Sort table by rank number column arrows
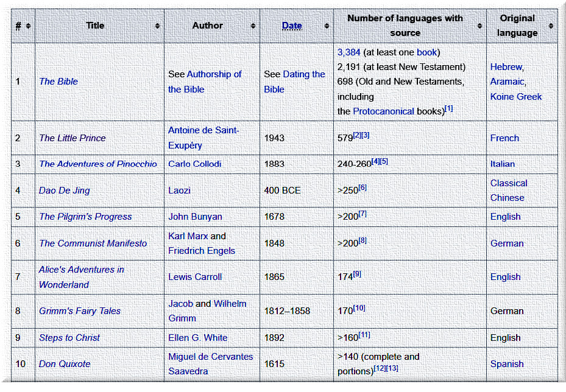The height and width of the screenshot is (392, 566). [x=28, y=26]
